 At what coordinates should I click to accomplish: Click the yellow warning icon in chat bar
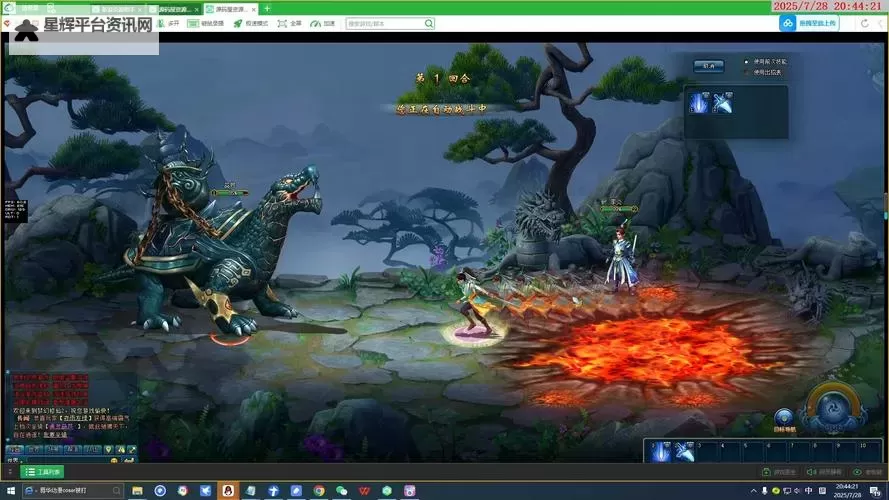point(121,450)
